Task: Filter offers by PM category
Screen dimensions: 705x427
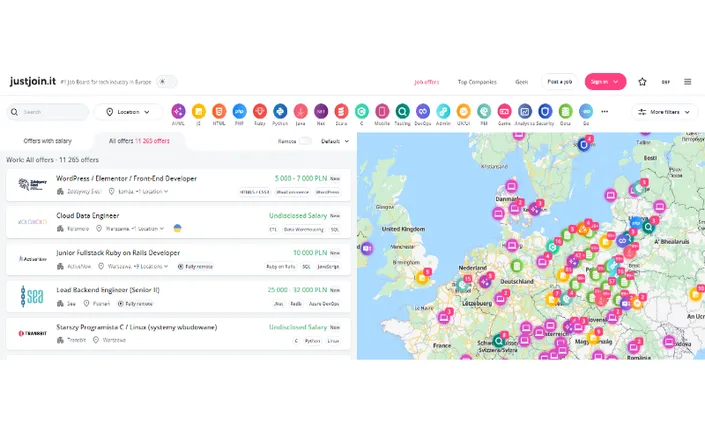Action: (484, 111)
